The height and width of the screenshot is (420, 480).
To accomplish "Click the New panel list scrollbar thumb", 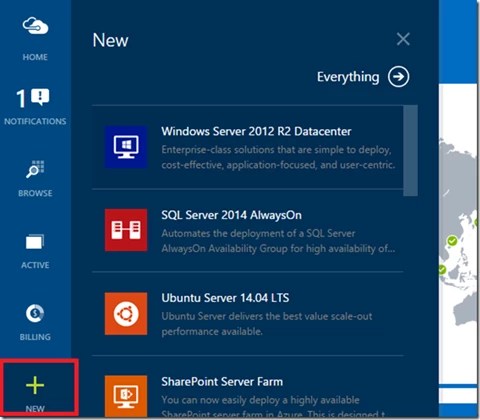I will pos(410,151).
